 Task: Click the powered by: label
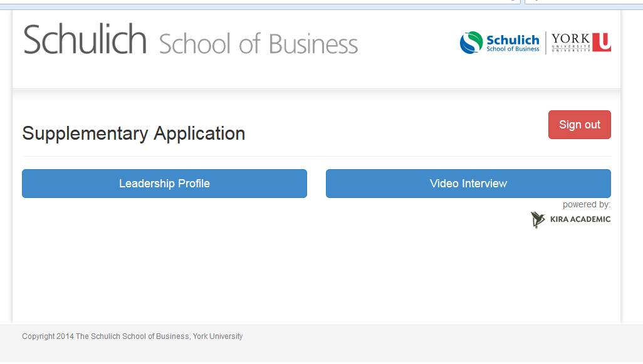coord(587,204)
